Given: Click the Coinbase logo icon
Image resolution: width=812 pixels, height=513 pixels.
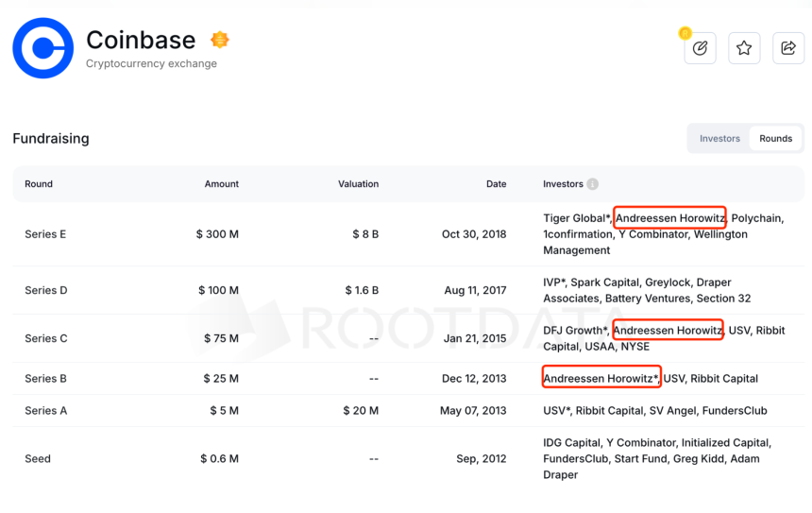Looking at the screenshot, I should (x=43, y=48).
